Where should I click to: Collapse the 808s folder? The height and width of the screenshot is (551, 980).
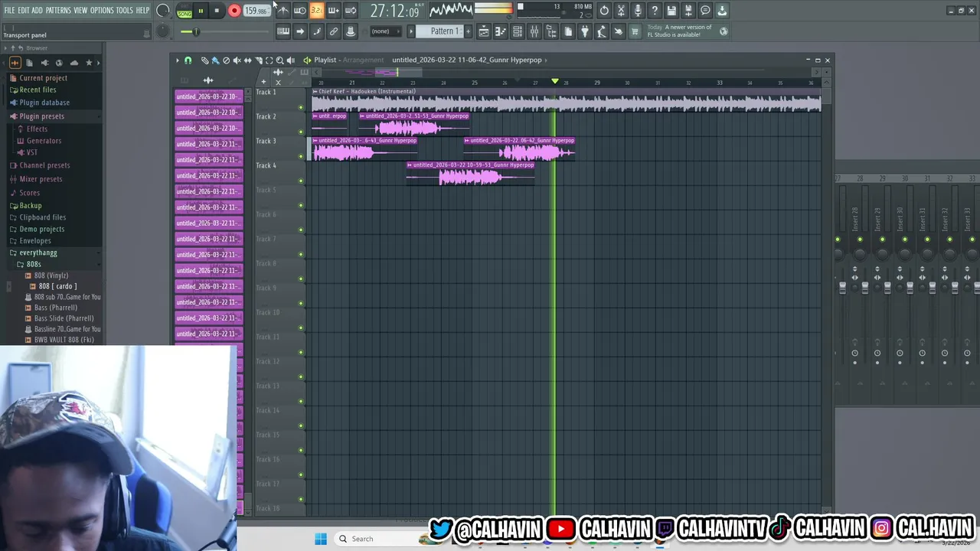(x=34, y=264)
